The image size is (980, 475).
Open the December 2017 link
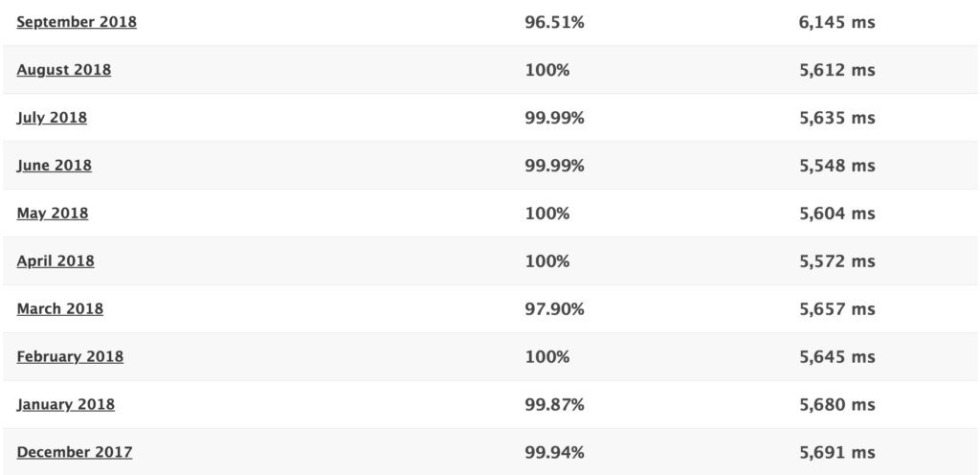pyautogui.click(x=75, y=452)
